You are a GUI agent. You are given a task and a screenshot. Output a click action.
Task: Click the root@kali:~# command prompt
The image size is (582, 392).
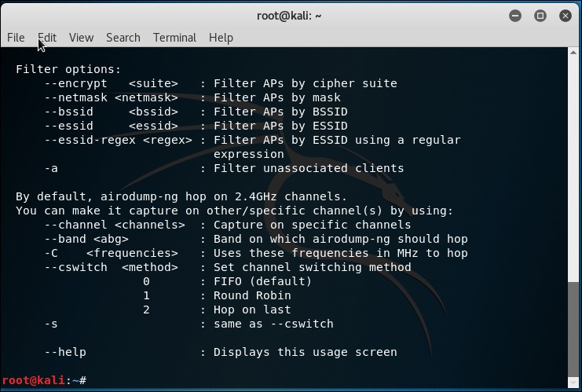pos(44,380)
